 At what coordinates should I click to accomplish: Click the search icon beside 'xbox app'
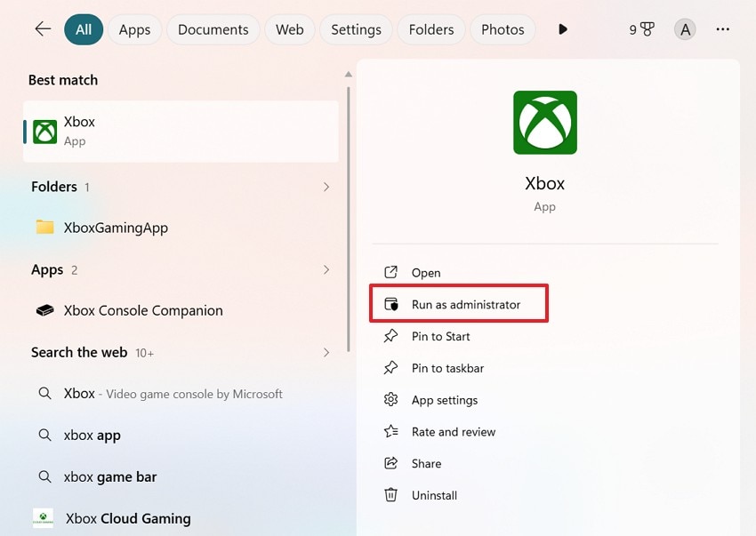click(x=44, y=436)
